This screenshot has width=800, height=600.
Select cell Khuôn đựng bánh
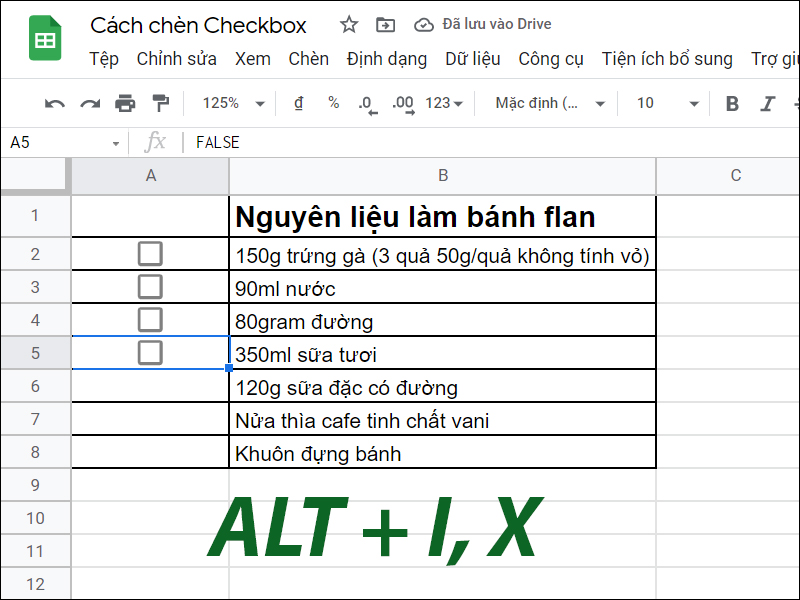tap(443, 452)
